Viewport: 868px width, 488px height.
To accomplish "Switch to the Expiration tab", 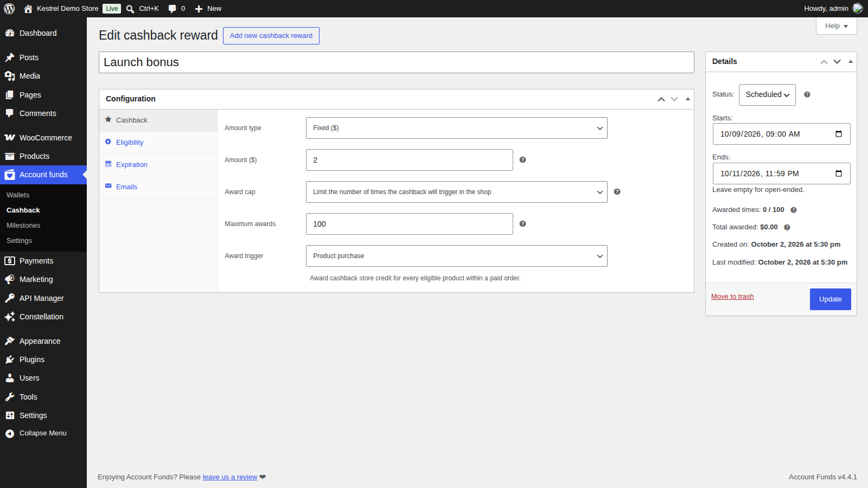I will [x=158, y=165].
